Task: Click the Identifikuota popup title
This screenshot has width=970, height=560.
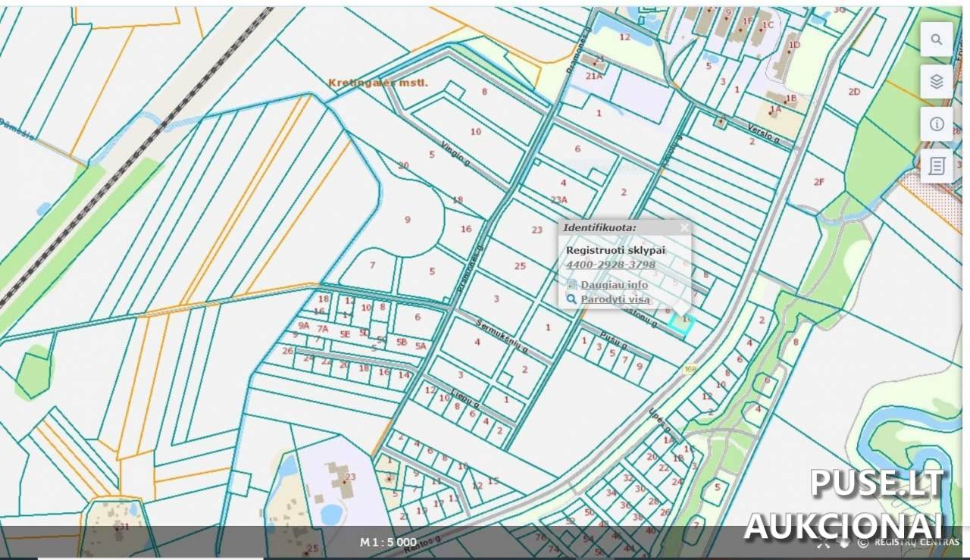Action: (599, 227)
